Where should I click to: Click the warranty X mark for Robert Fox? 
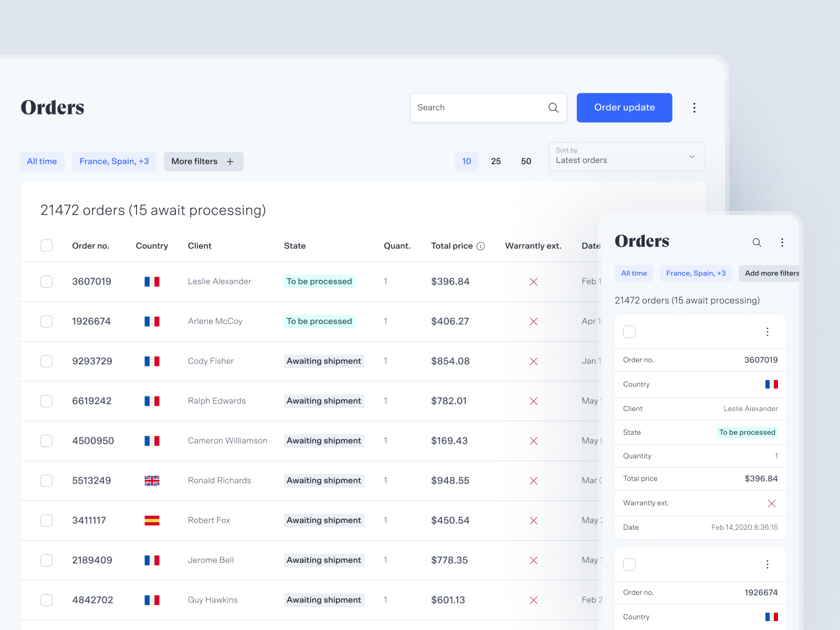tap(533, 521)
